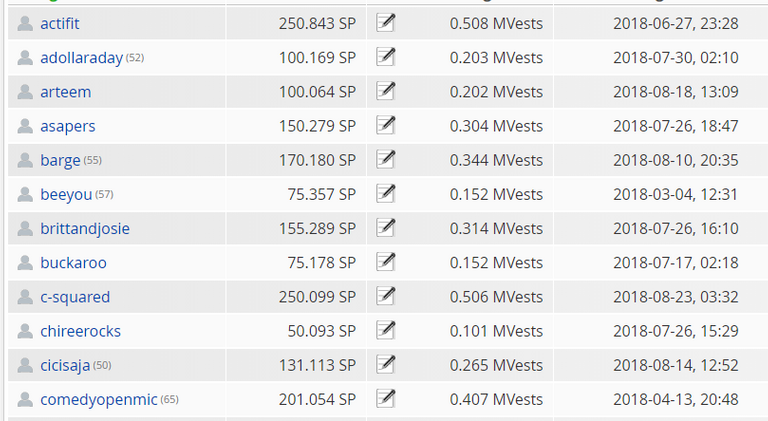Click avatar icon beside buckaroo
The image size is (768, 421).
[25, 263]
